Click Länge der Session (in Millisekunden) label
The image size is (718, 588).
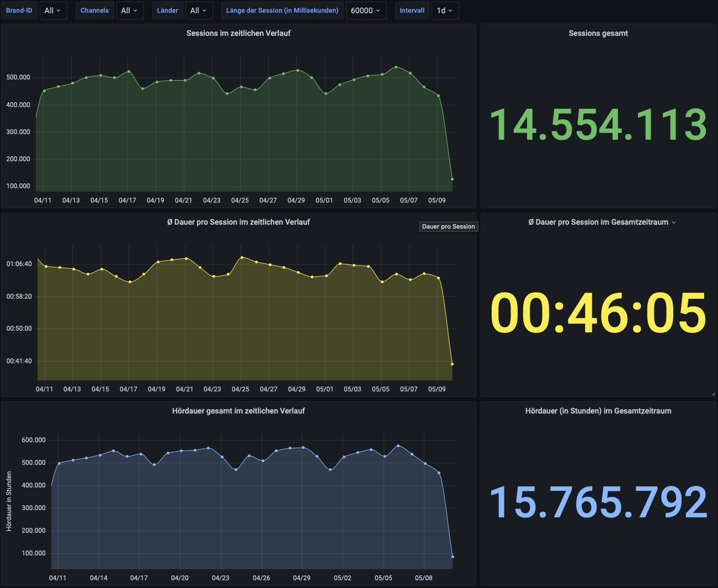[x=283, y=10]
